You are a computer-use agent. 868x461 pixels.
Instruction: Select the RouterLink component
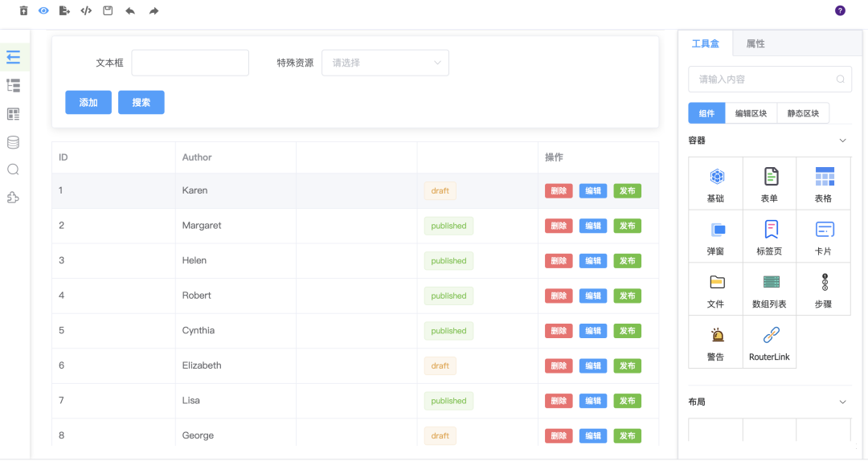point(770,342)
